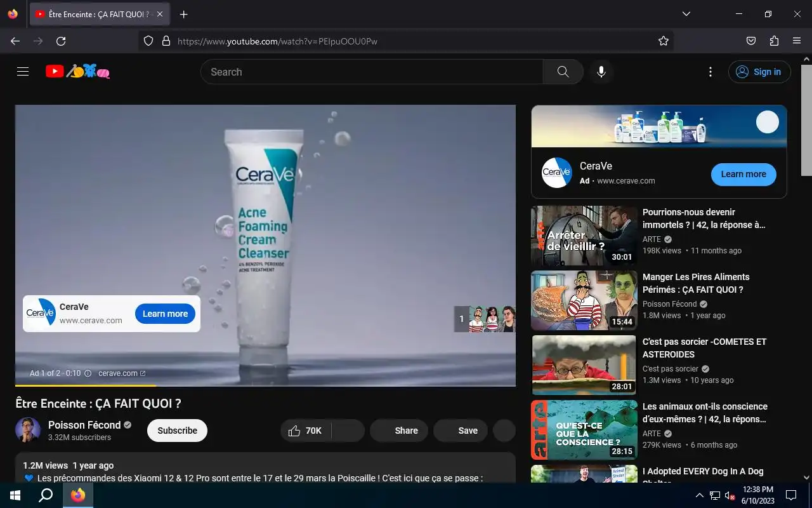Click the round CeraVe logo in sidebar ad

[x=557, y=173]
